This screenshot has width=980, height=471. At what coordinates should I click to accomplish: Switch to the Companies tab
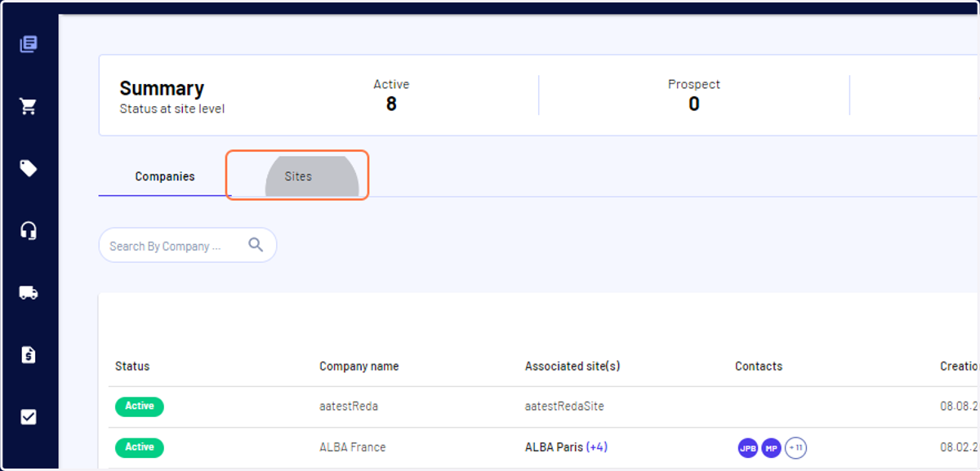pos(165,176)
